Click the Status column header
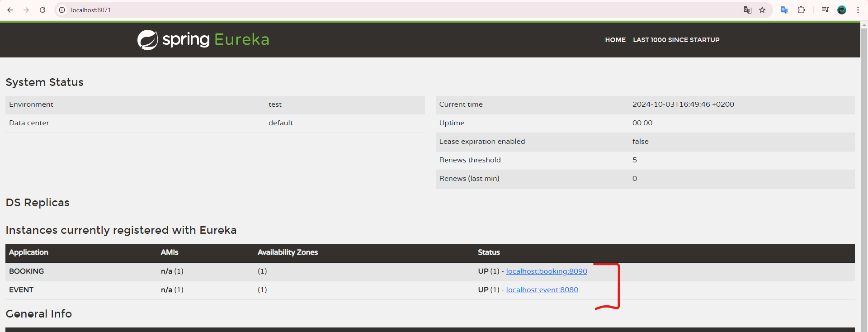868x332 pixels. [489, 252]
